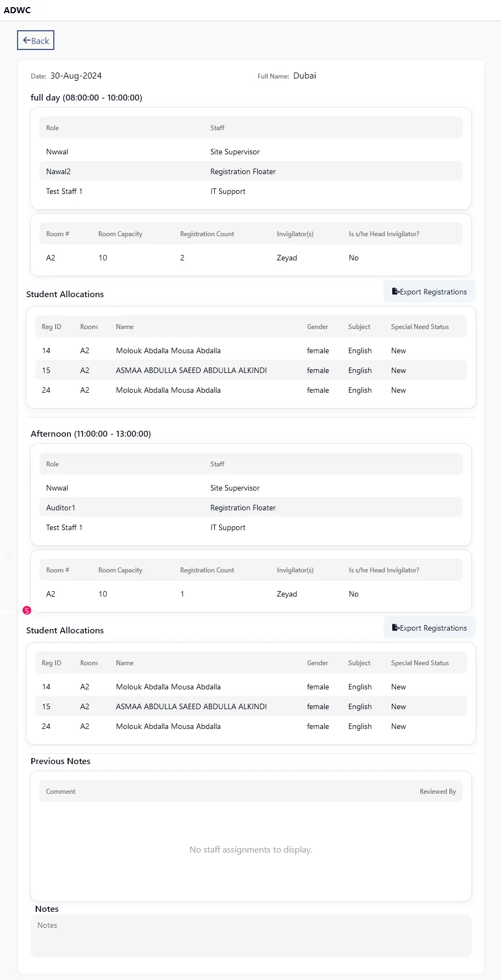Click room A2 in the afternoon session table
The height and width of the screenshot is (980, 501).
pyautogui.click(x=51, y=593)
